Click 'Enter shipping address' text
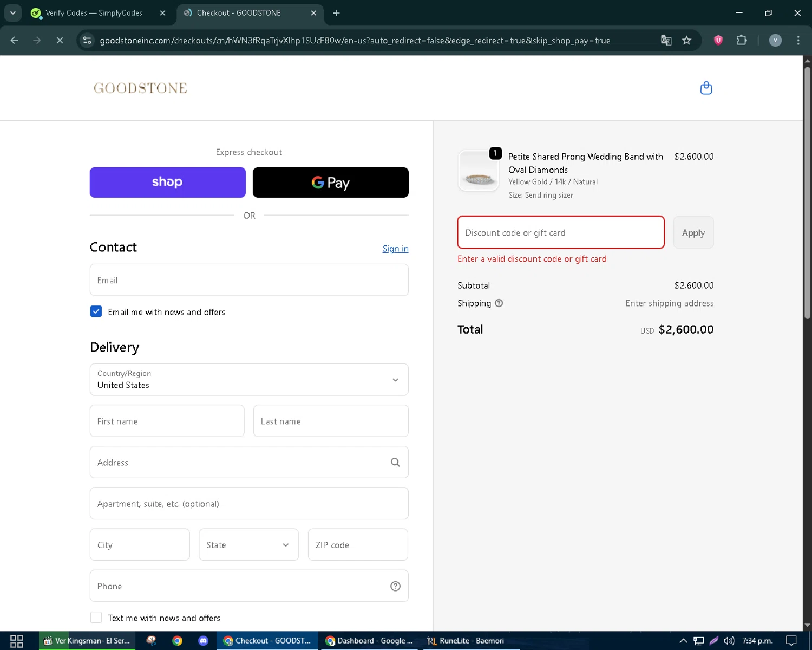 670,303
